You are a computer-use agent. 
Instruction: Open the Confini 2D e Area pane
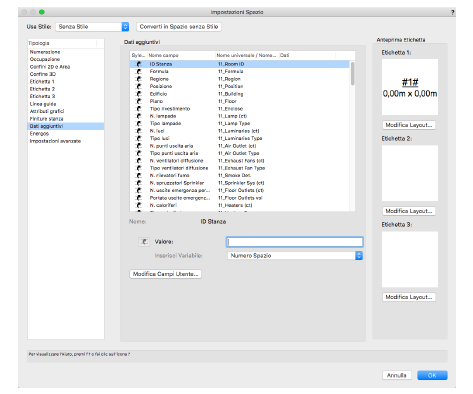point(50,67)
